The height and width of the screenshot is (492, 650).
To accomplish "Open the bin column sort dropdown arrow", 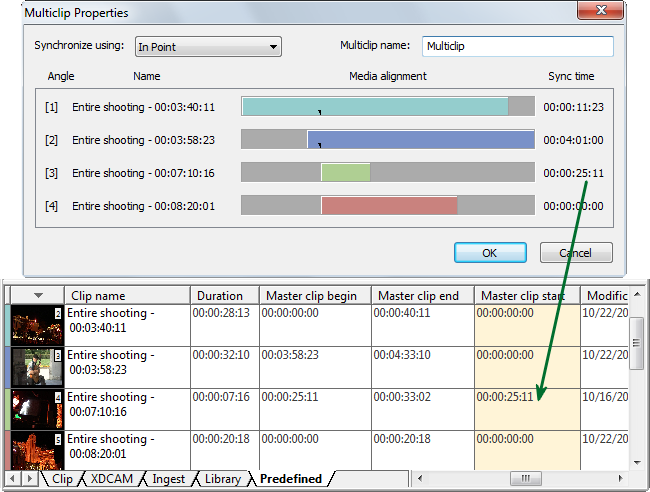I will click(38, 296).
